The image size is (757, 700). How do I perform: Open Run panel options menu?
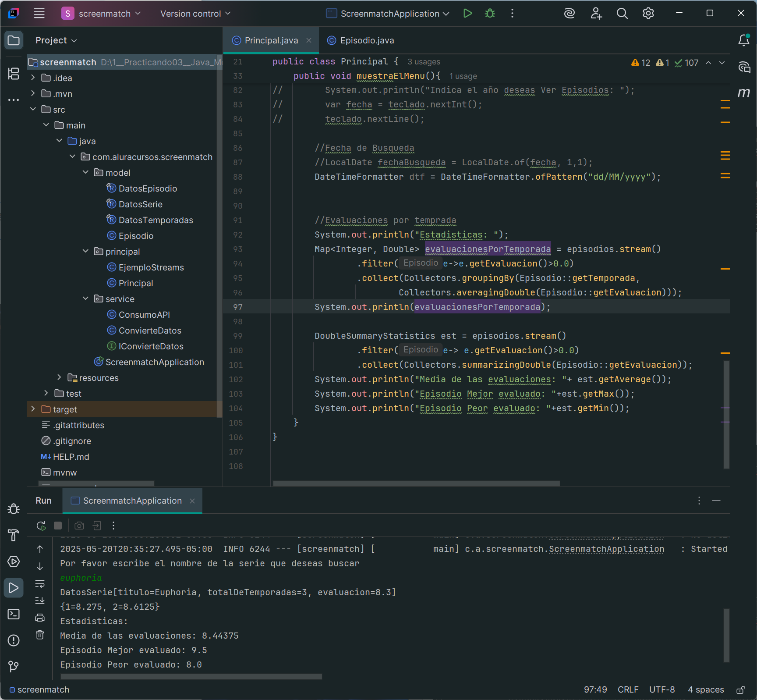(699, 501)
